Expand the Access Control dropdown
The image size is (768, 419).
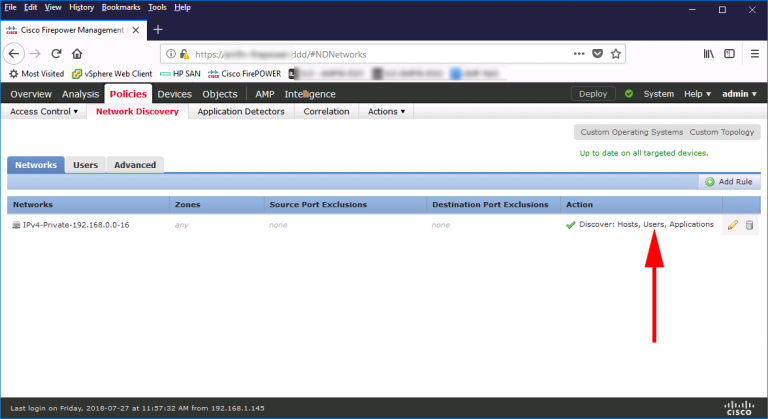pyautogui.click(x=44, y=111)
